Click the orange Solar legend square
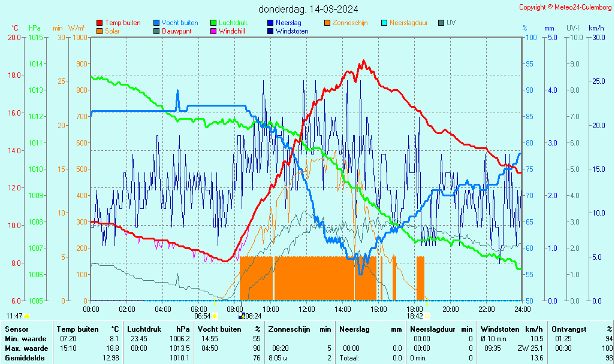Viewport: 615px width, 364px height. [x=100, y=31]
